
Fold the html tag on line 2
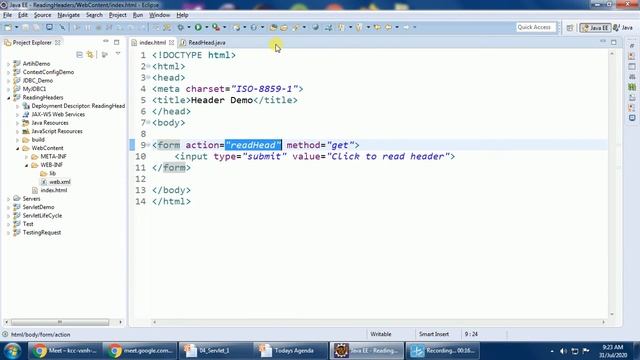point(149,66)
